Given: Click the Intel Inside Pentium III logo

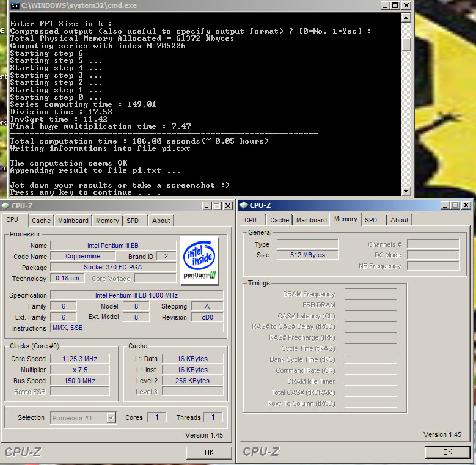Looking at the screenshot, I should click(199, 261).
